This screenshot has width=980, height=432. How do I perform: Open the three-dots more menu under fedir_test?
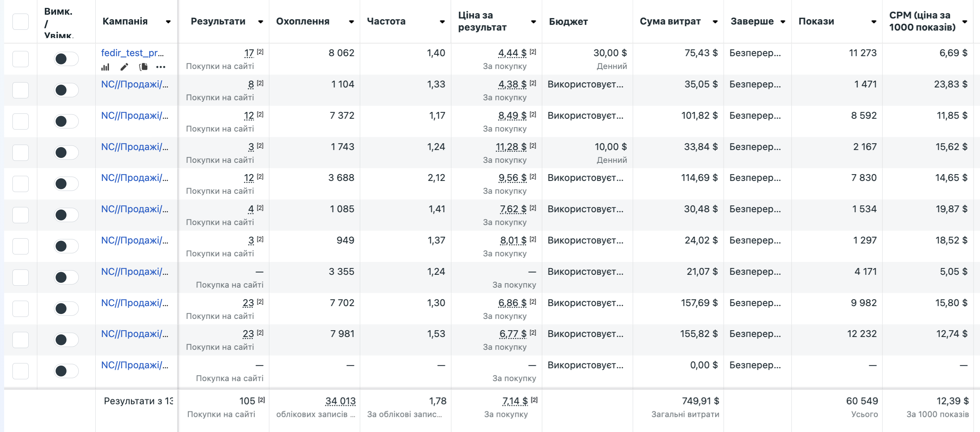(x=161, y=67)
